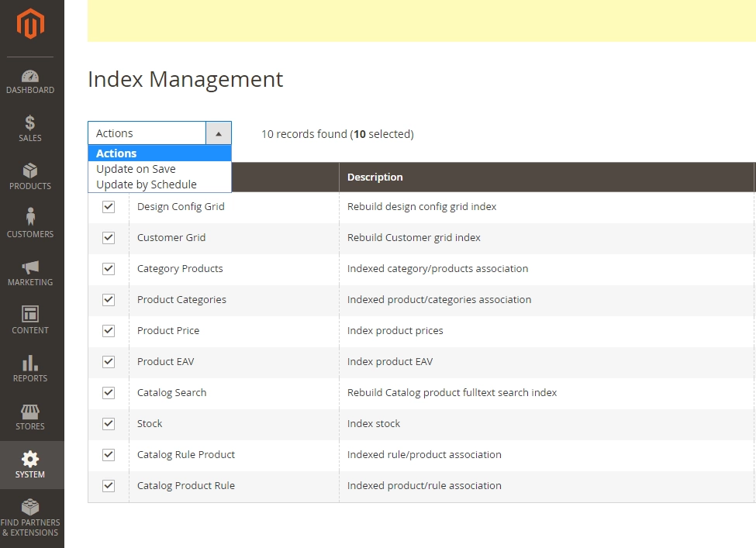Screen dimensions: 756x548
Task: Click 'Indexed product/rule association' description
Action: [x=424, y=486]
